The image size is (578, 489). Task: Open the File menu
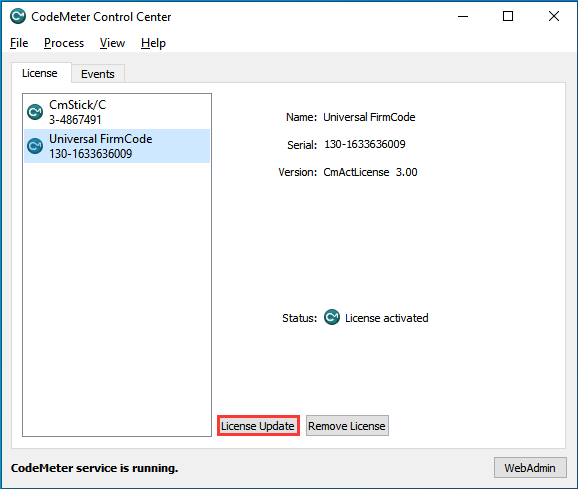19,43
